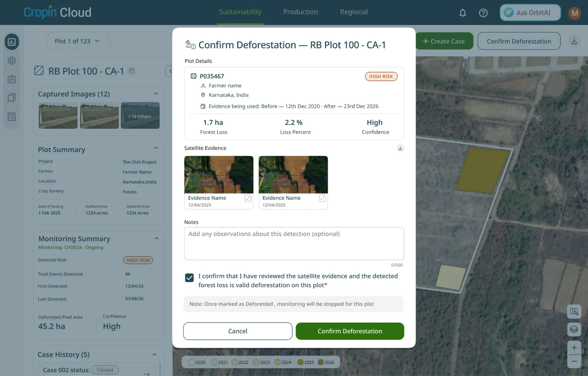Image resolution: width=588 pixels, height=376 pixels.
Task: Select the 2026 year radio
Action: click(320, 362)
